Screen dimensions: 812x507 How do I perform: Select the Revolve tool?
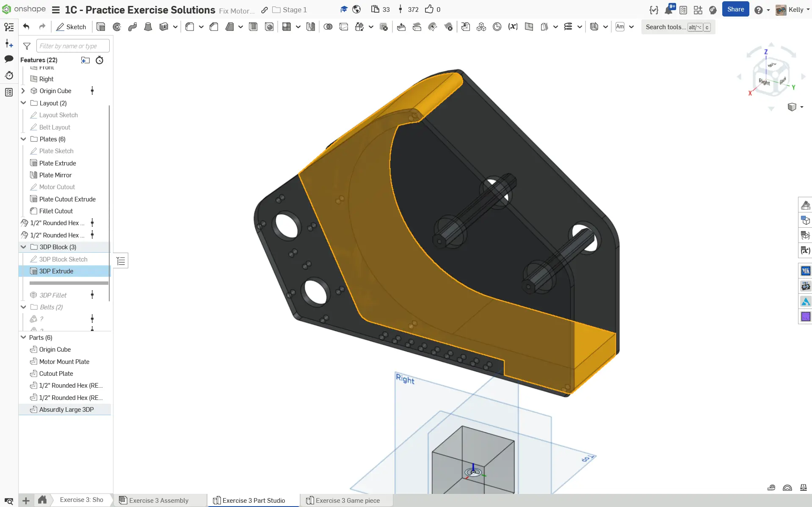coord(117,27)
